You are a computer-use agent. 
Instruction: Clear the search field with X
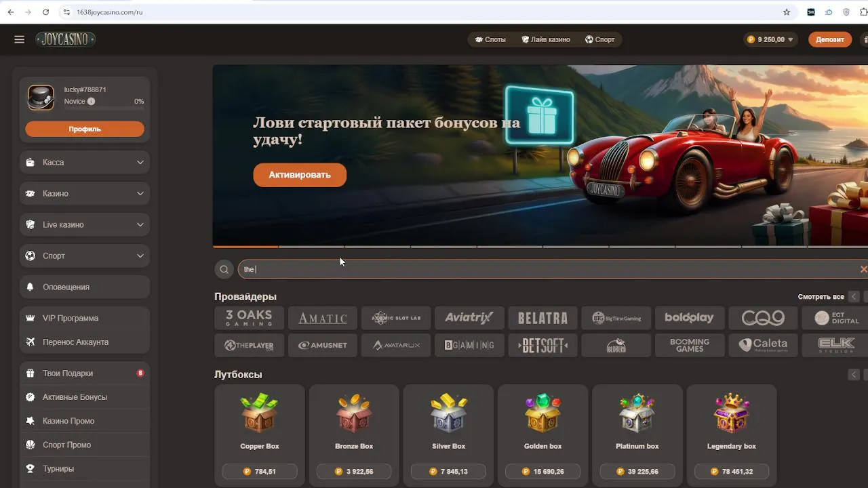863,269
